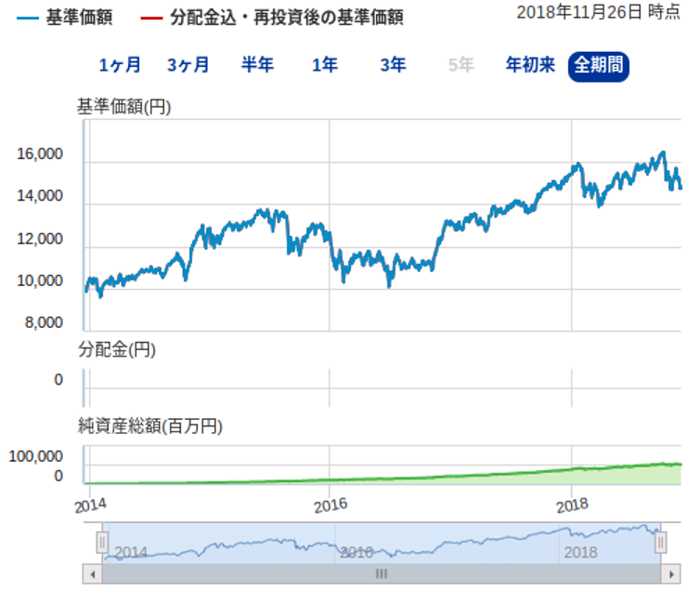Image resolution: width=700 pixels, height=602 pixels.
Task: Select the 1年 time range
Action: 325,65
